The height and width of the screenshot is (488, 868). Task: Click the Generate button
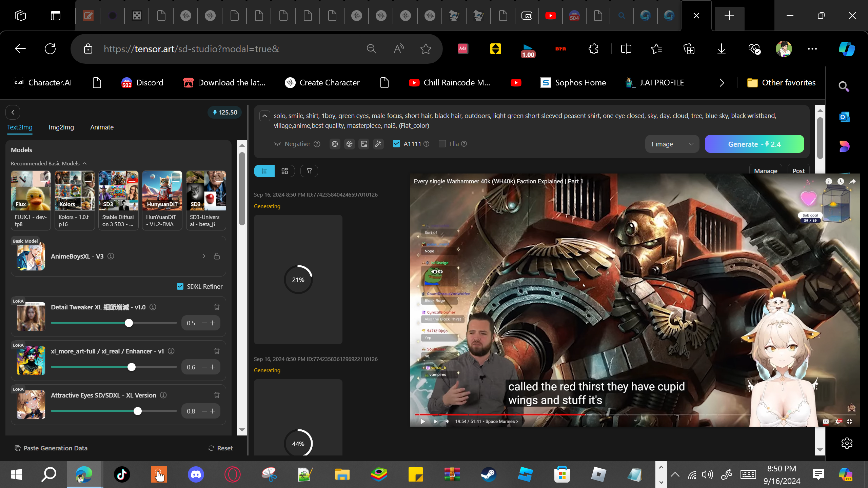click(x=754, y=144)
